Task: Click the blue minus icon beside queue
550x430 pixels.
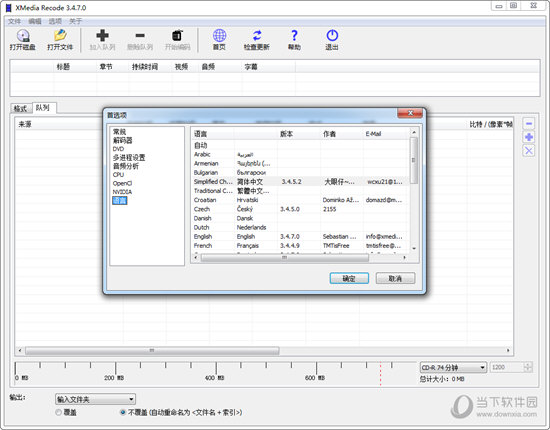Action: tap(529, 123)
